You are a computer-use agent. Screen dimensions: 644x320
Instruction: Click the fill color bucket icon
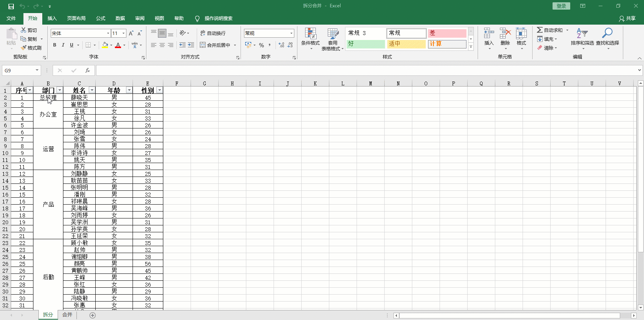pos(105,45)
